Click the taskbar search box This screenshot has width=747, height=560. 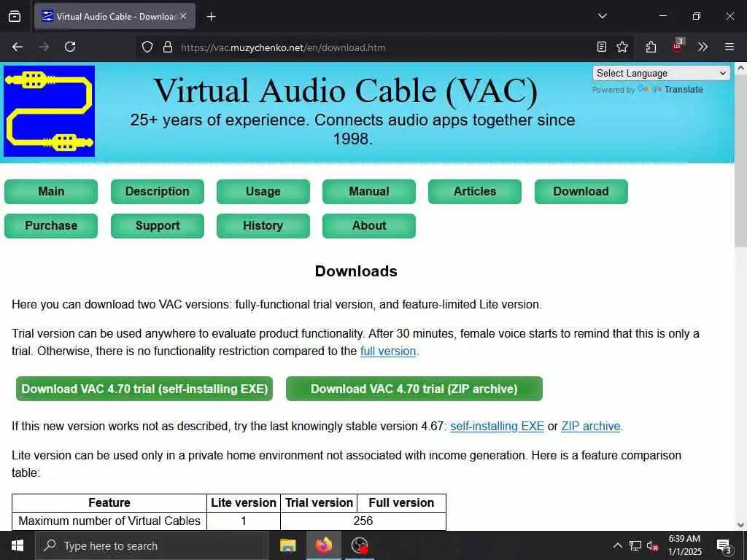pyautogui.click(x=152, y=545)
